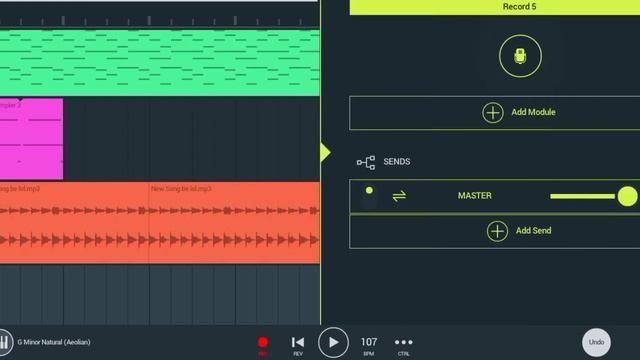Add a new module to the channel
The image size is (640, 360).
tap(495, 113)
